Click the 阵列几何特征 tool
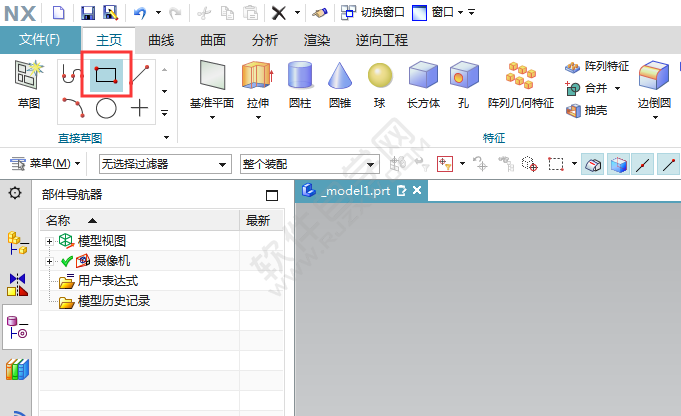The width and height of the screenshot is (681, 416). click(521, 85)
